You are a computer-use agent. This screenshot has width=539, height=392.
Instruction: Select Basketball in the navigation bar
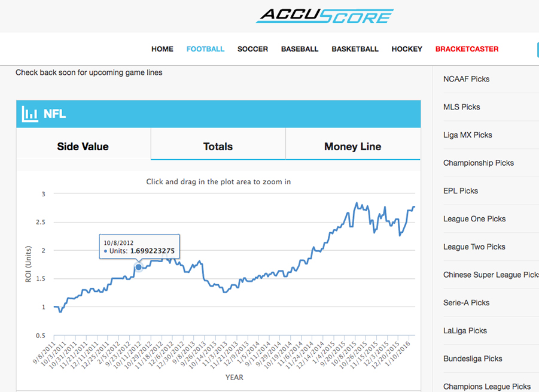point(355,49)
